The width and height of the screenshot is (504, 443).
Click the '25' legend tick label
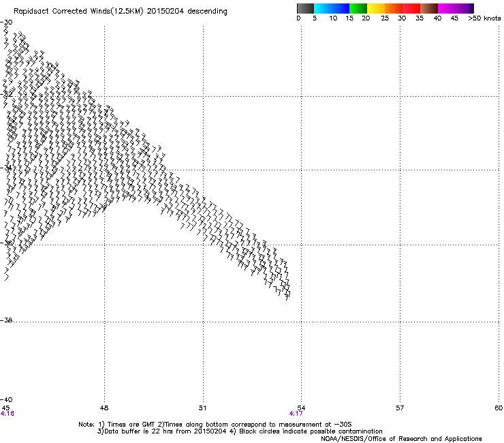tap(385, 18)
